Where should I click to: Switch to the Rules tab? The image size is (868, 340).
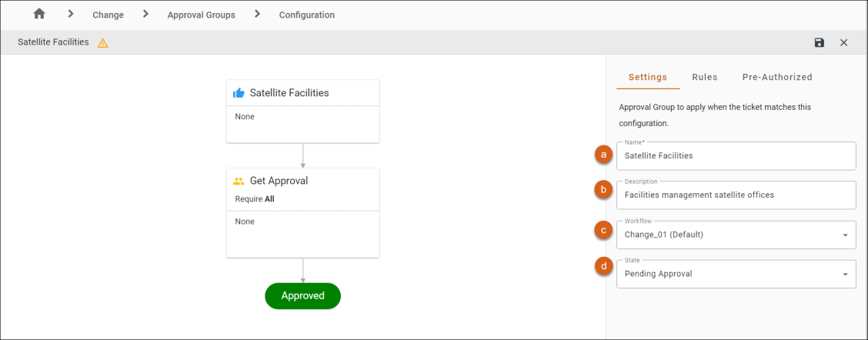(705, 77)
